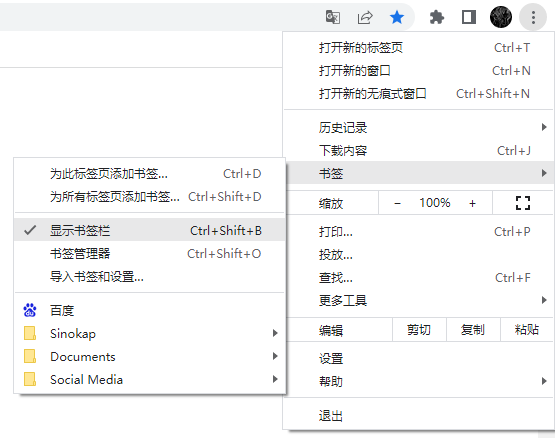Click the zoom out minus button
Image resolution: width=555 pixels, height=438 pixels.
click(397, 203)
